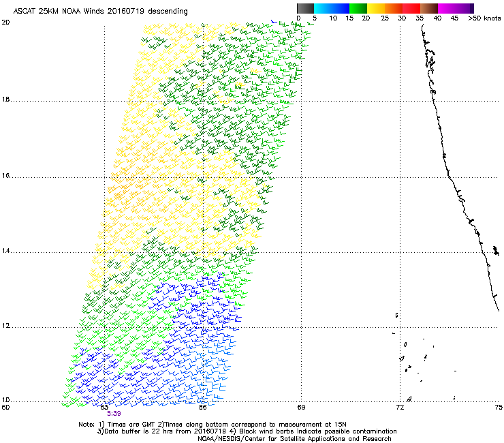The width and height of the screenshot is (504, 443).
Task: Click longitude axis label '63'
Action: tap(104, 408)
